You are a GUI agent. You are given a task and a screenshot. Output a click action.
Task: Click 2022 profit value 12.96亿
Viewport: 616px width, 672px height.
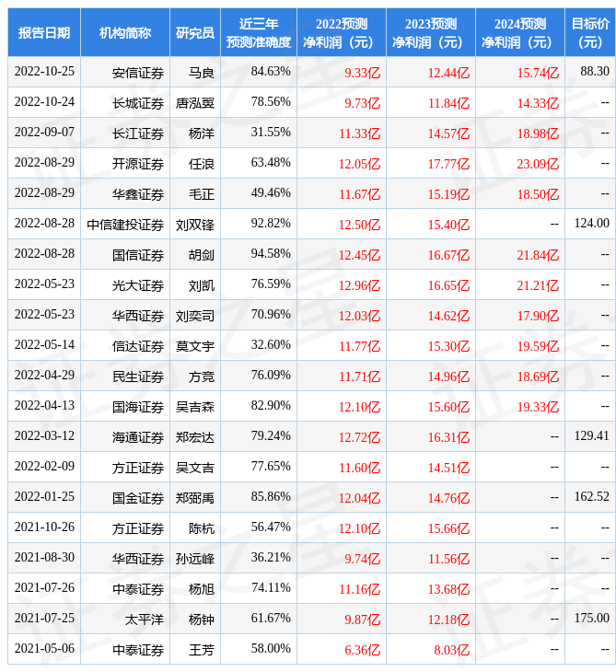(x=360, y=286)
